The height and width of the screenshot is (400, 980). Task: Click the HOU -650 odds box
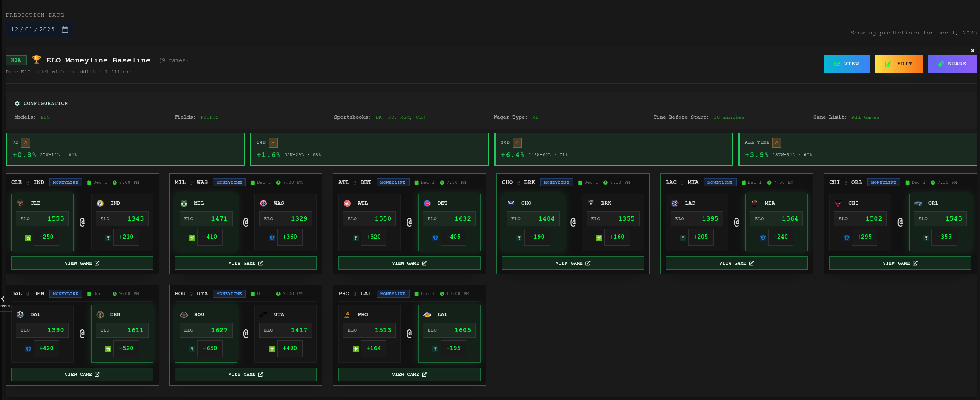pyautogui.click(x=210, y=348)
